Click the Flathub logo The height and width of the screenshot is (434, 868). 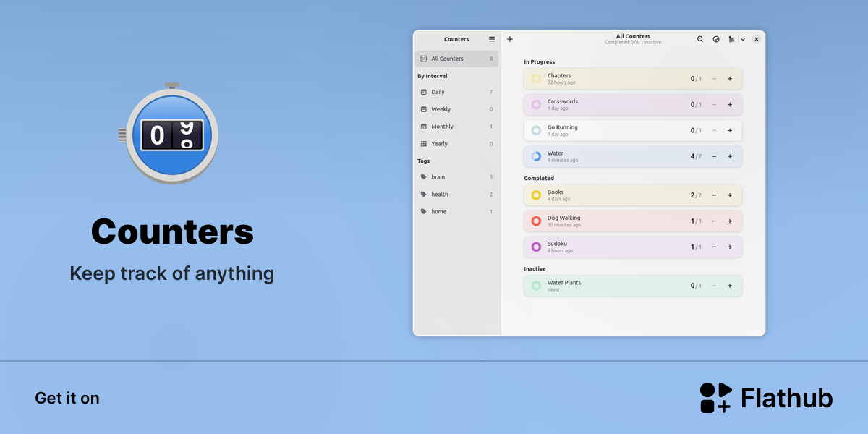pyautogui.click(x=766, y=398)
